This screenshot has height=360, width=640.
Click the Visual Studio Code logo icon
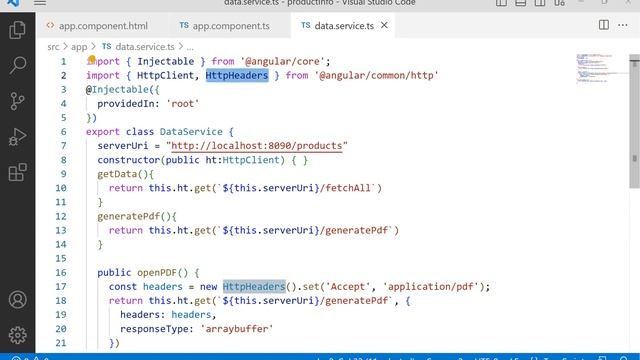(13, 3)
